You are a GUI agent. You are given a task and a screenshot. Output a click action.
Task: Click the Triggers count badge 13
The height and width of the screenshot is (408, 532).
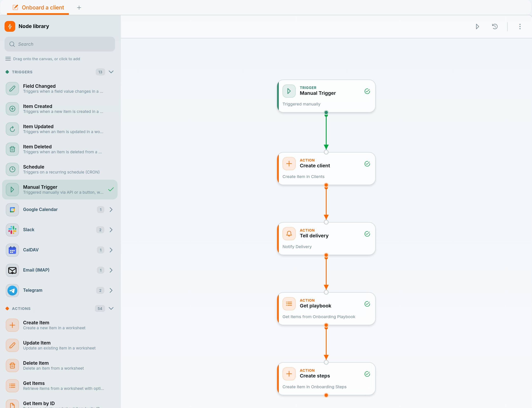point(100,72)
